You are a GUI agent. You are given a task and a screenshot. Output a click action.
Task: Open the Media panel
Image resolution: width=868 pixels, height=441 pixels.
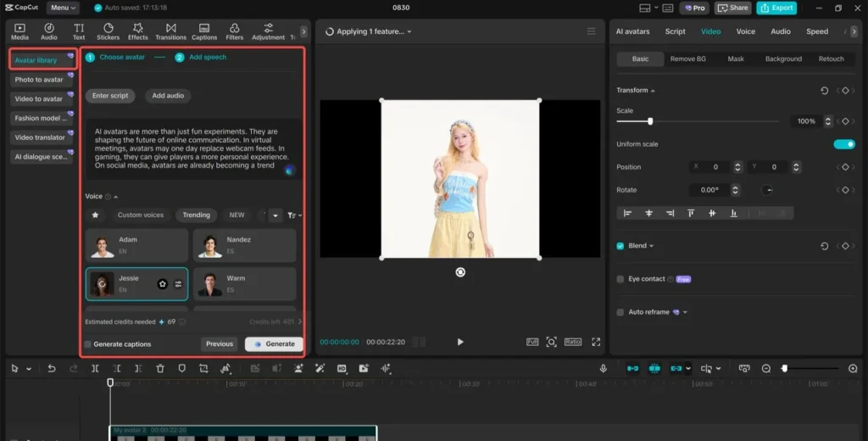click(x=19, y=31)
